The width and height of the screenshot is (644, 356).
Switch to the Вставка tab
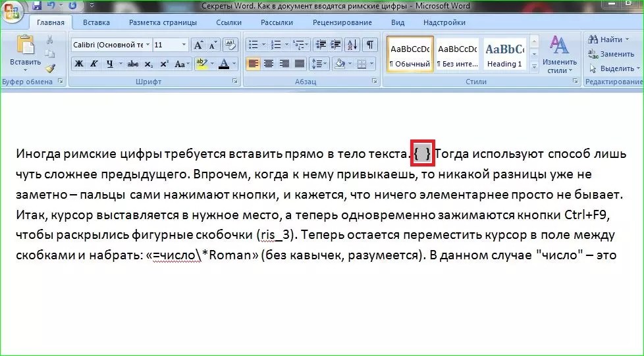(x=96, y=22)
